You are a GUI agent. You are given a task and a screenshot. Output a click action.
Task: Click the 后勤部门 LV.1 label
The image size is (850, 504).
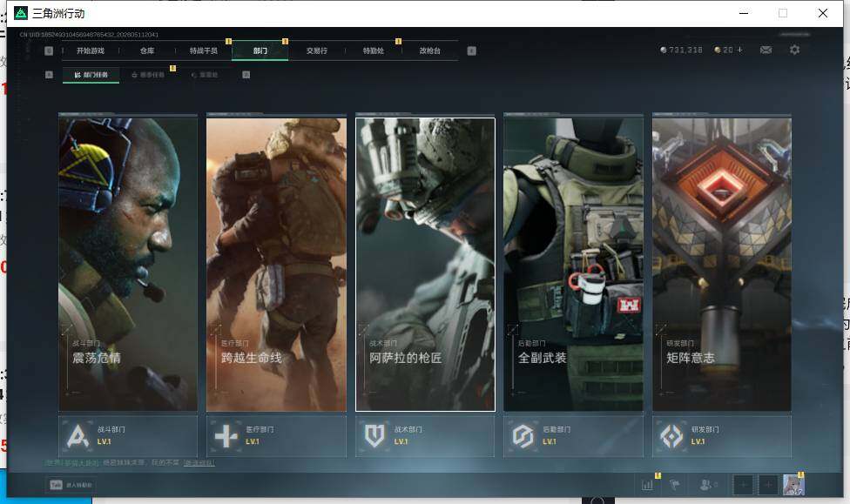(550, 441)
